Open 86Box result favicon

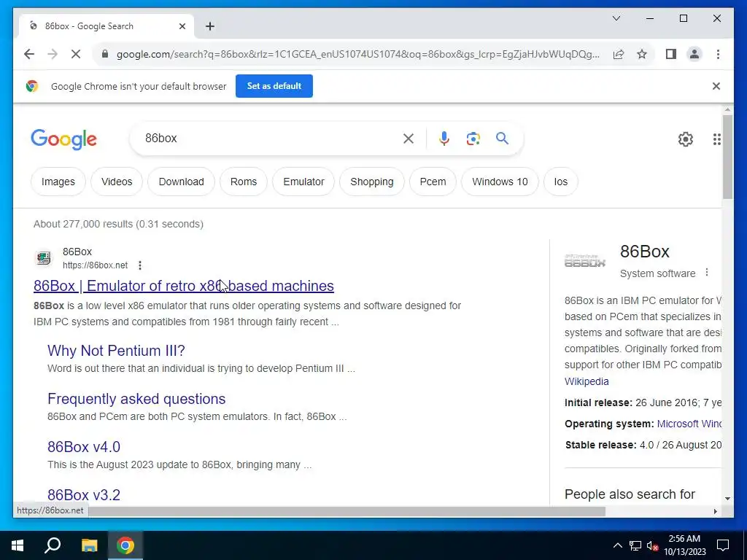tap(44, 258)
